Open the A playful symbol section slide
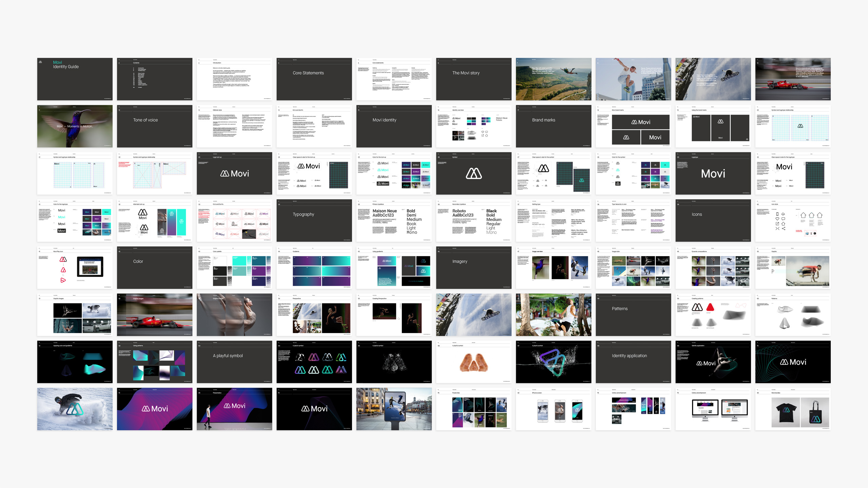This screenshot has width=868, height=488. [234, 362]
